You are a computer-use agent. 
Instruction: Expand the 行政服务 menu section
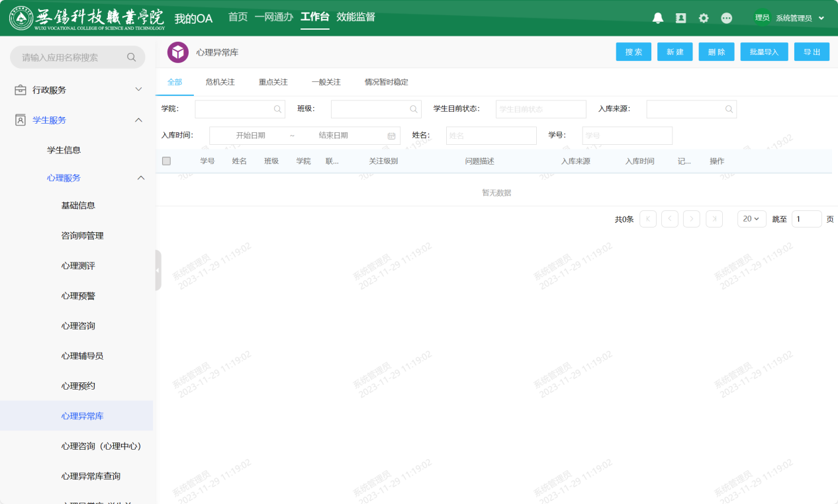pyautogui.click(x=138, y=89)
